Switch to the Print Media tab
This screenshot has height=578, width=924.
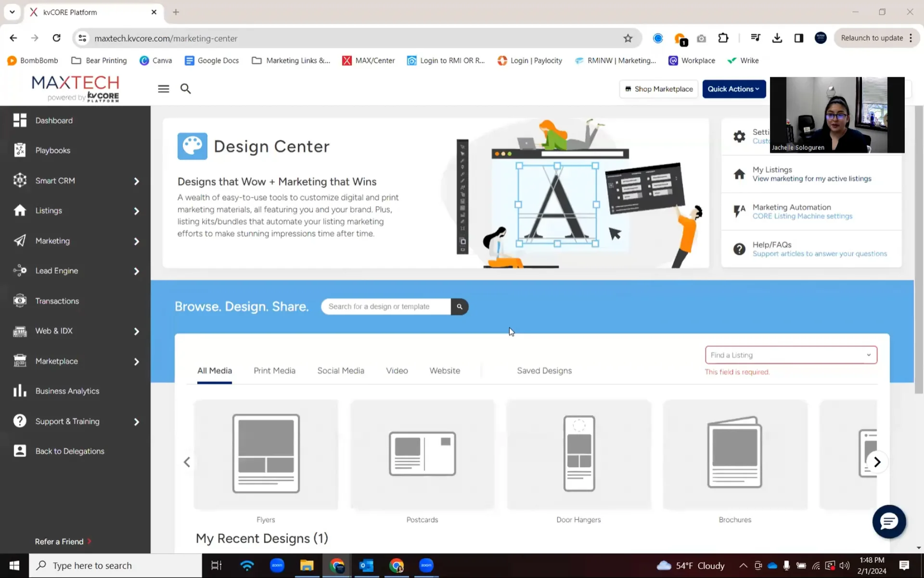coord(274,371)
